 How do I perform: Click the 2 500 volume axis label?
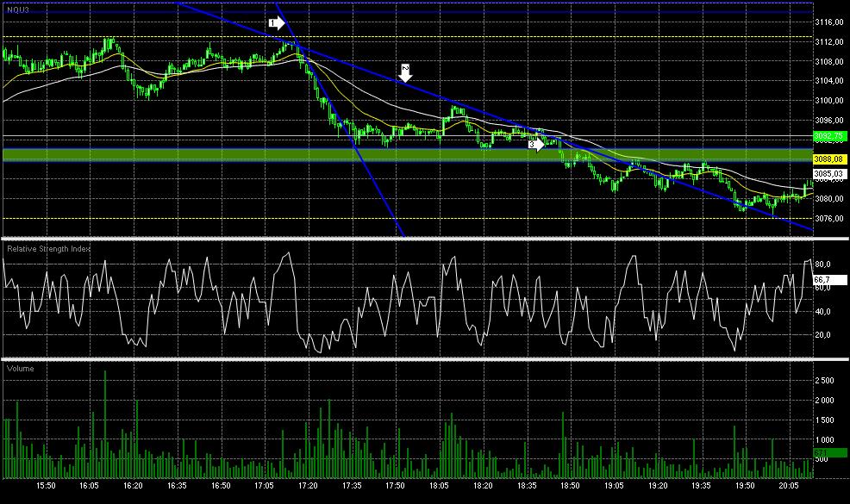(x=824, y=381)
